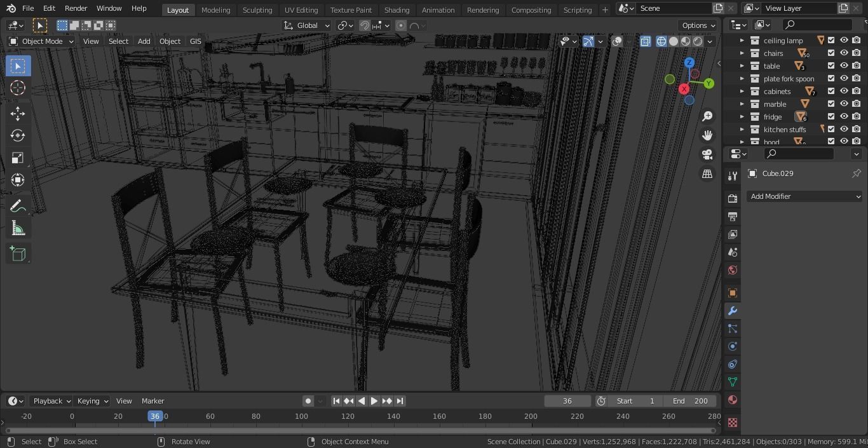Expand the chairs collection
The height and width of the screenshot is (448, 868).
pyautogui.click(x=742, y=53)
